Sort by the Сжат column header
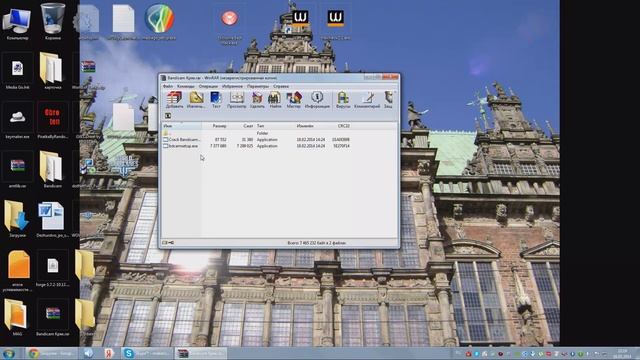 (242, 126)
